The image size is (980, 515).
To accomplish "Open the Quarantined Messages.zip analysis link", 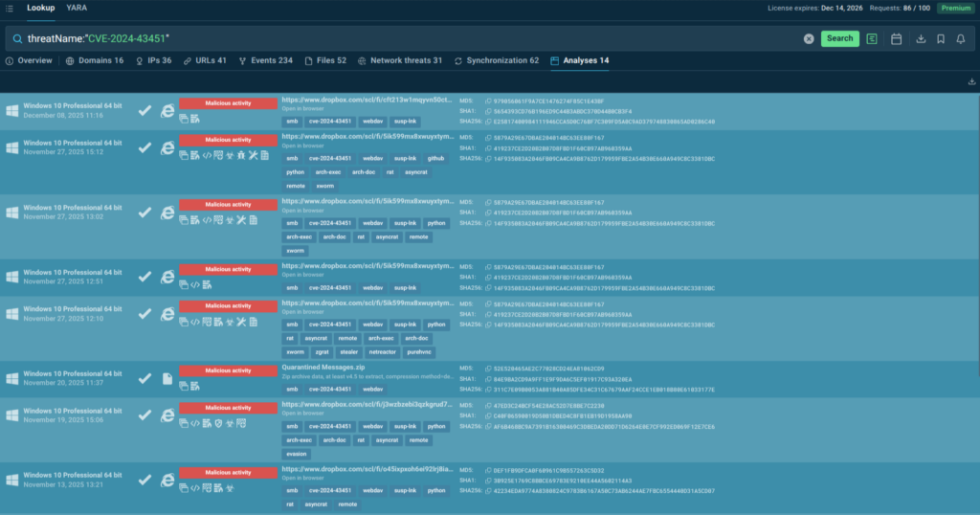I will 323,368.
